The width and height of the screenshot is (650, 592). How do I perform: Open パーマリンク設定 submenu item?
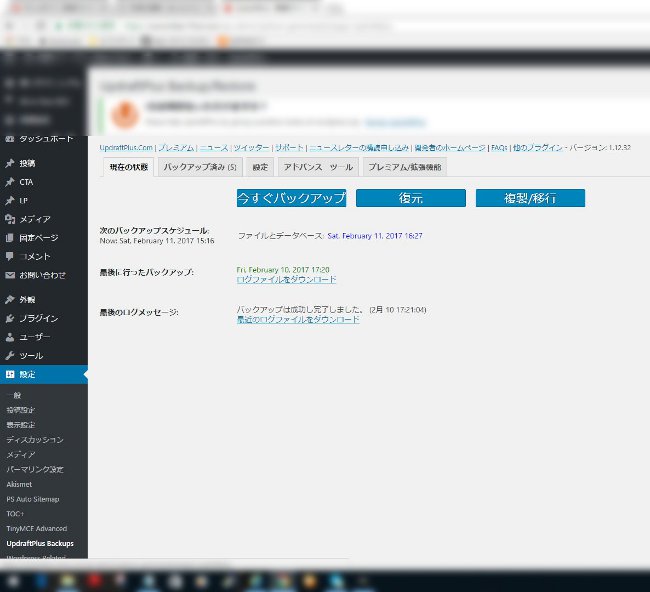(x=35, y=469)
